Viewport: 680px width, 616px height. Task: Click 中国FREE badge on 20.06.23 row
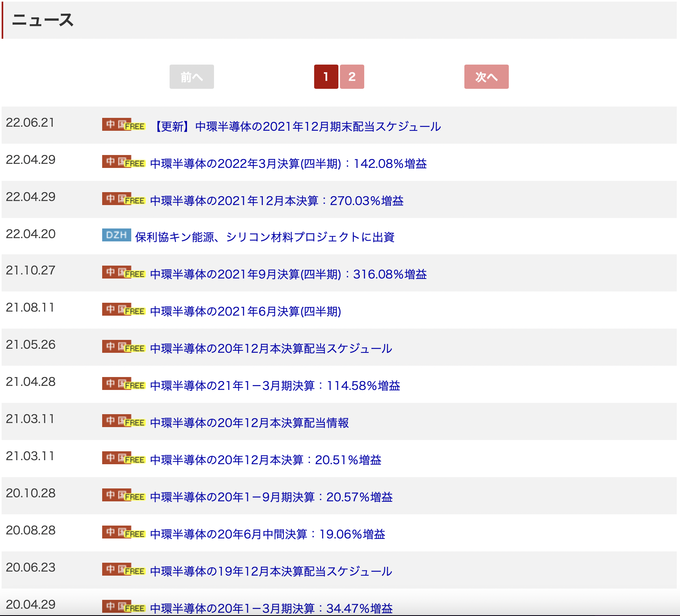[x=124, y=569]
